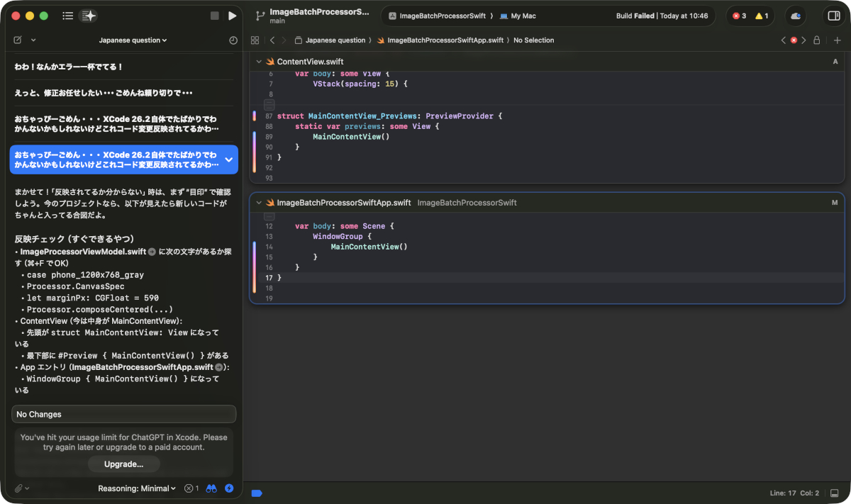851x504 pixels.
Task: Open the 'Reasoning: Minimal' dropdown
Action: pyautogui.click(x=137, y=488)
